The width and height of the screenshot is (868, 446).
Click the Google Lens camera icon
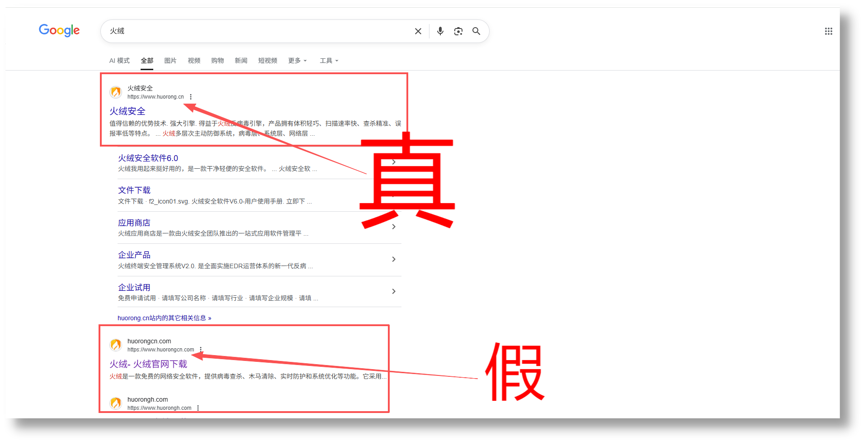click(x=458, y=31)
